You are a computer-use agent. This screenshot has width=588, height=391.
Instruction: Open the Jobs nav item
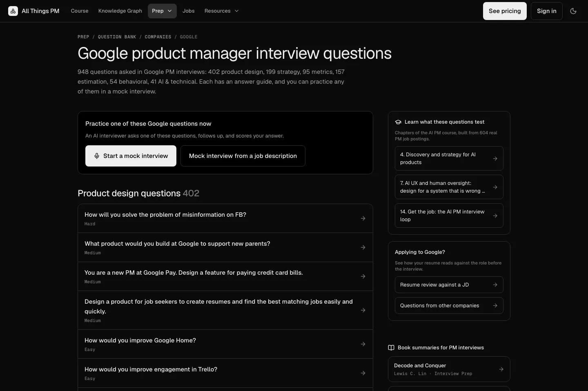189,11
